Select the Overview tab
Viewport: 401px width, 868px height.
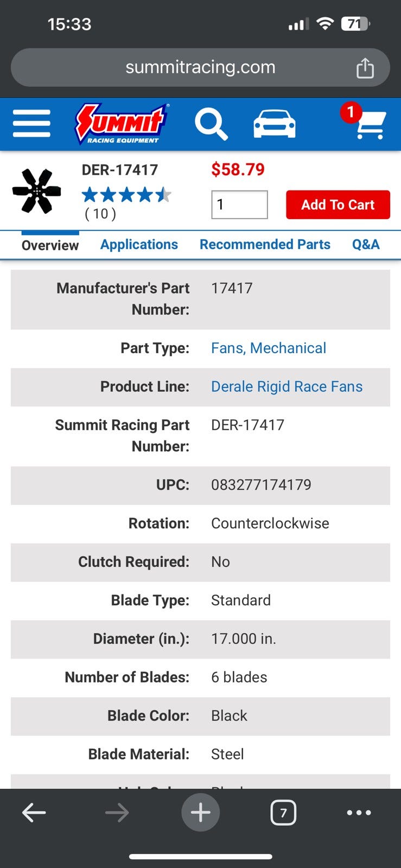[50, 245]
